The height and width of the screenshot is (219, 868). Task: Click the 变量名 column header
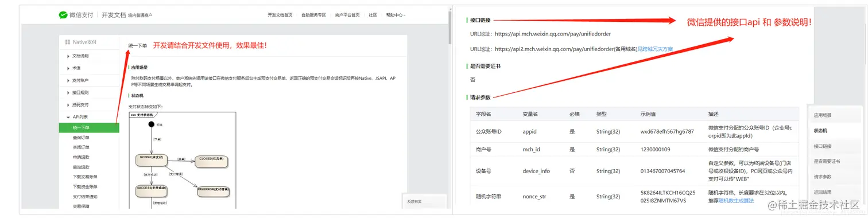pyautogui.click(x=530, y=114)
